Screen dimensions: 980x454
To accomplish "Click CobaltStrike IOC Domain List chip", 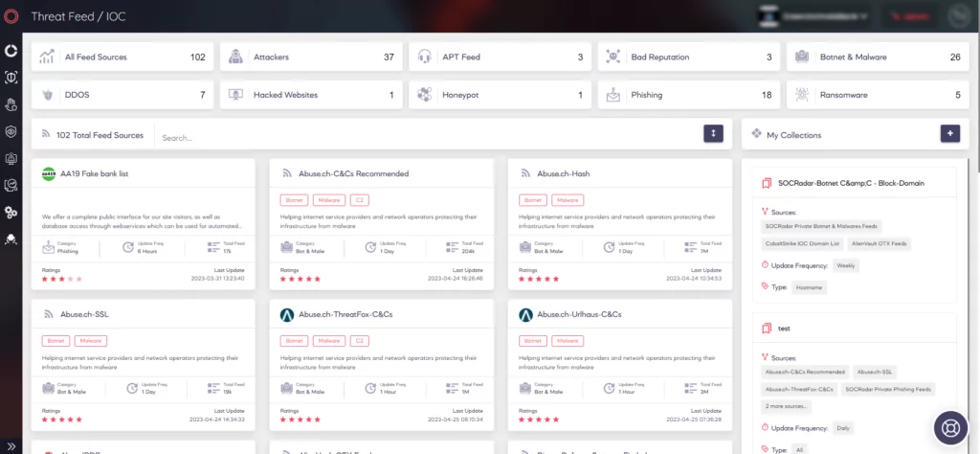I will coord(803,243).
